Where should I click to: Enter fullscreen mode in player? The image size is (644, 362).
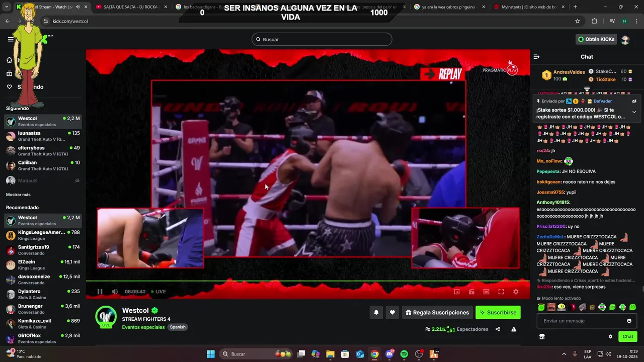coord(501,292)
